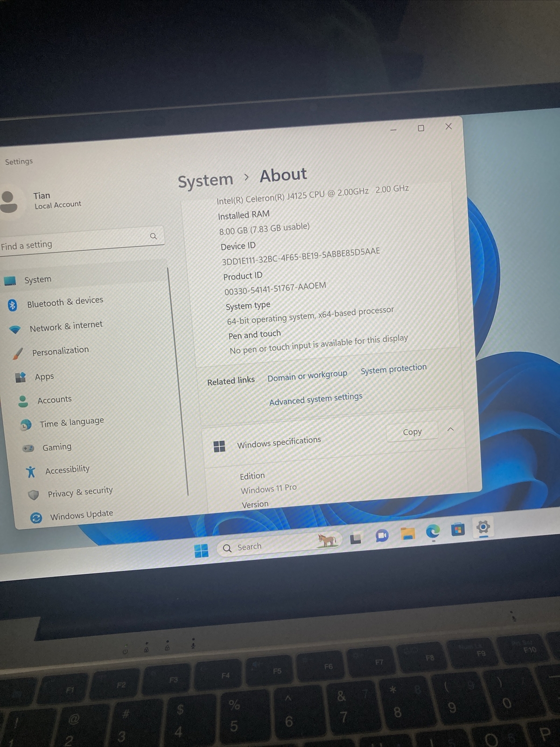Go to Privacy & security
This screenshot has width=560, height=747.
80,492
